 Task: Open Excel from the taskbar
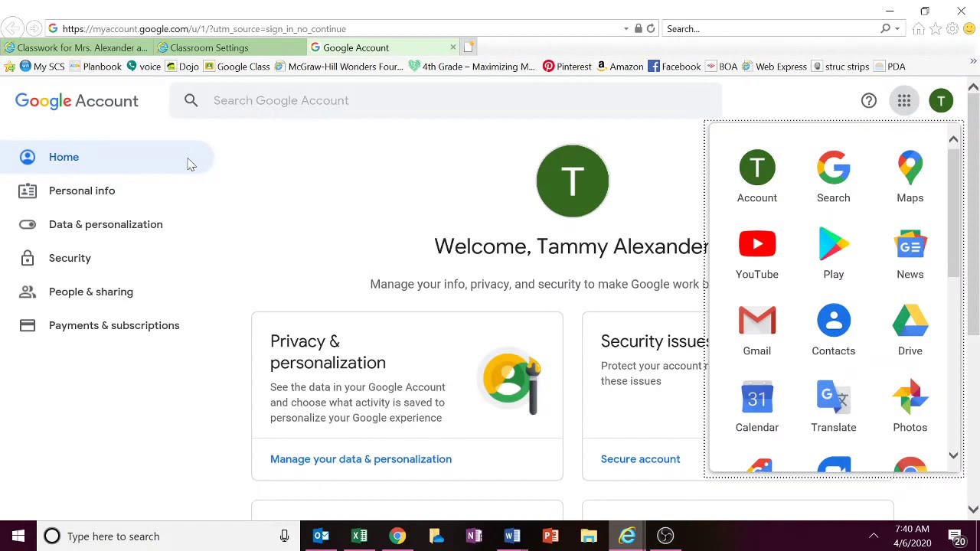click(x=359, y=536)
